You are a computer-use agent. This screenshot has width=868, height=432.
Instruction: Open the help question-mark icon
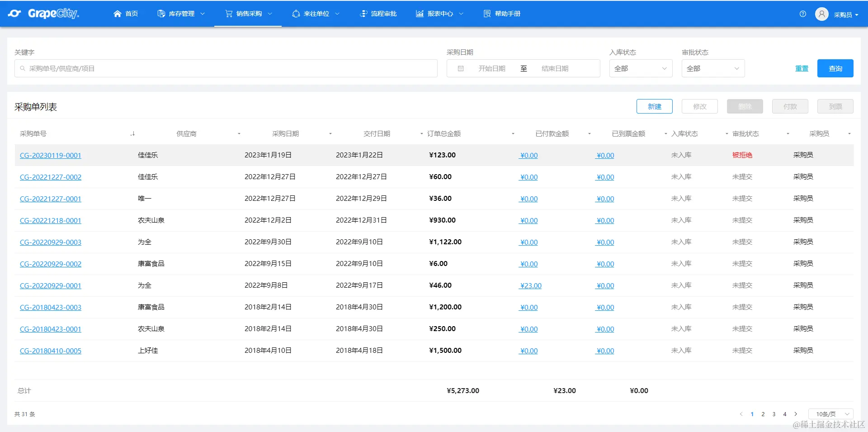[x=803, y=14]
